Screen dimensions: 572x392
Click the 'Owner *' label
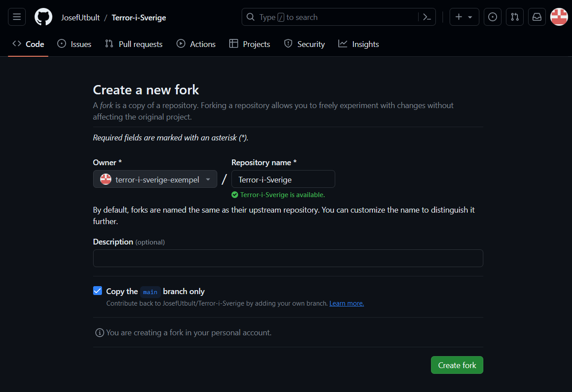coord(107,163)
